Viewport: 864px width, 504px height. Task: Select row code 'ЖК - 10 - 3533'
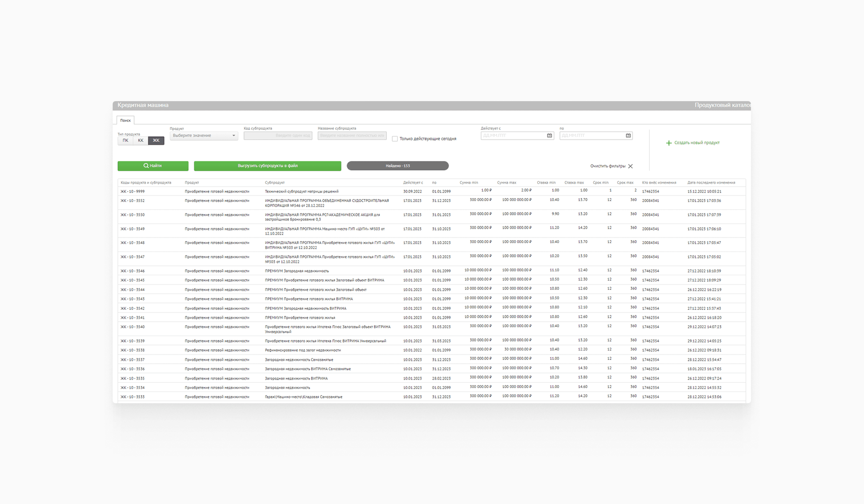(x=132, y=397)
